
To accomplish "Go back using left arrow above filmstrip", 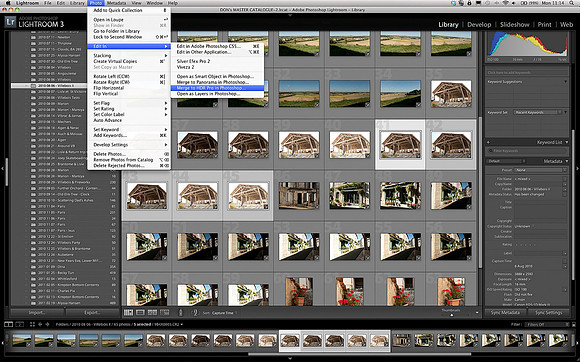I will click(x=40, y=324).
